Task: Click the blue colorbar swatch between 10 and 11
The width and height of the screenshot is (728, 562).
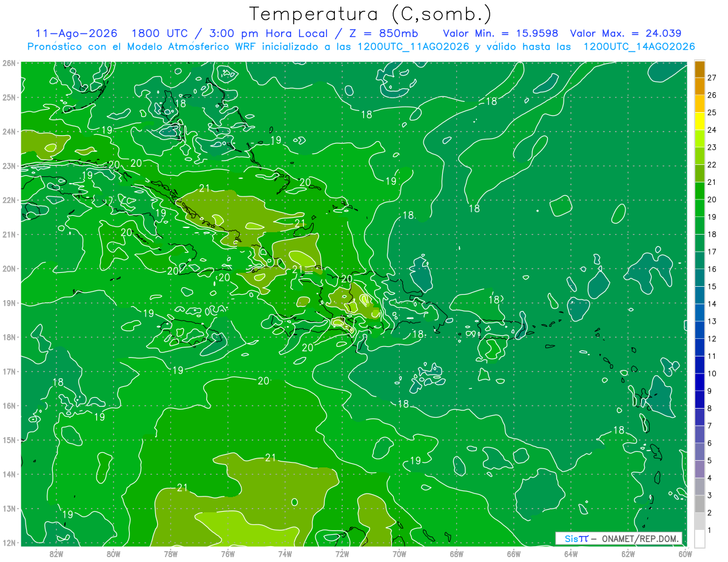Action: (x=699, y=365)
